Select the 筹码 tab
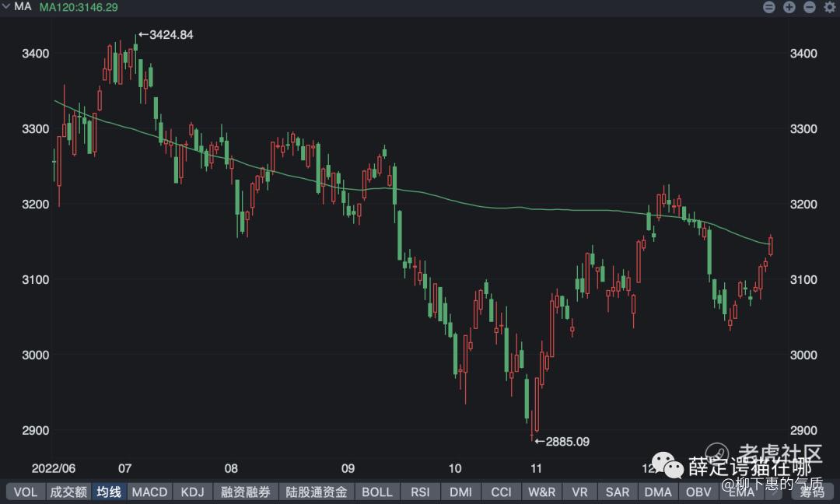 pyautogui.click(x=812, y=492)
